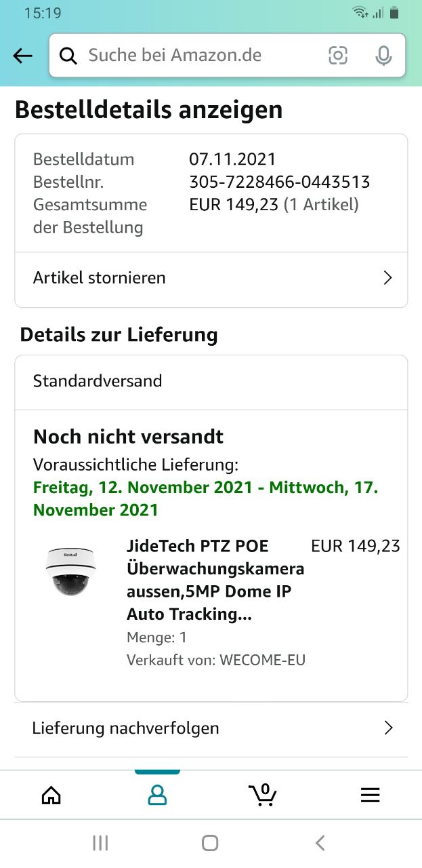Expand the Lieferung nachverfolgen chevron
Screen dimensions: 422x868
click(388, 728)
